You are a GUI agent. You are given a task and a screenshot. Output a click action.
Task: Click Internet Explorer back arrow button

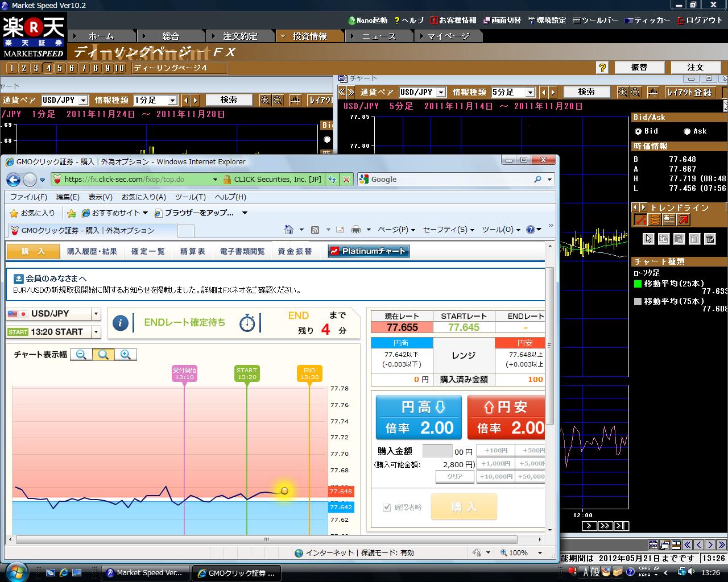coord(14,180)
